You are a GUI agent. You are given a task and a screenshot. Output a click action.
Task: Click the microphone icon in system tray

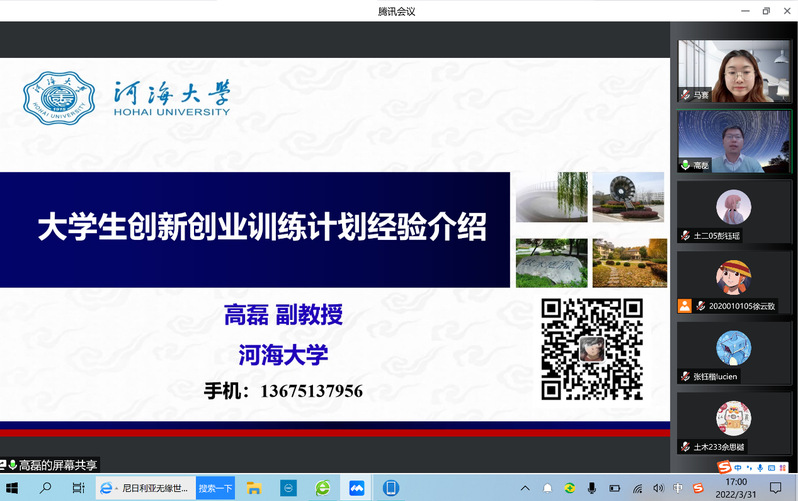pyautogui.click(x=591, y=488)
